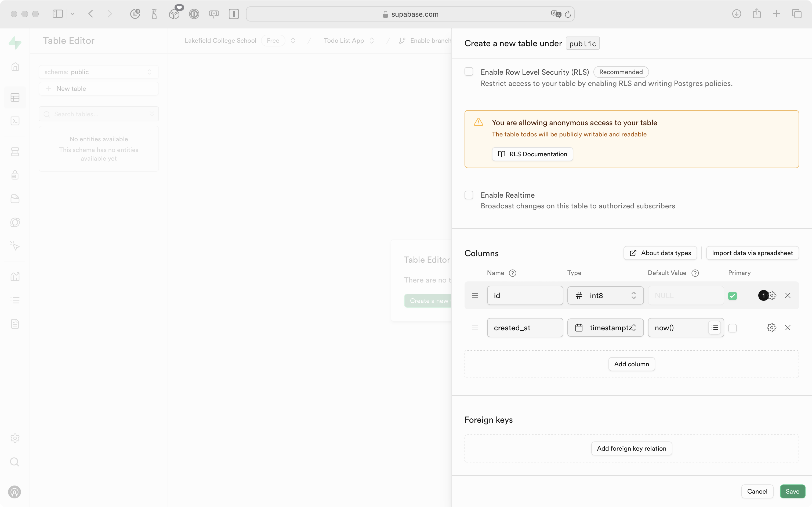Viewport: 812px width, 507px height.
Task: Enable Realtime broadcasting for this table
Action: (469, 195)
